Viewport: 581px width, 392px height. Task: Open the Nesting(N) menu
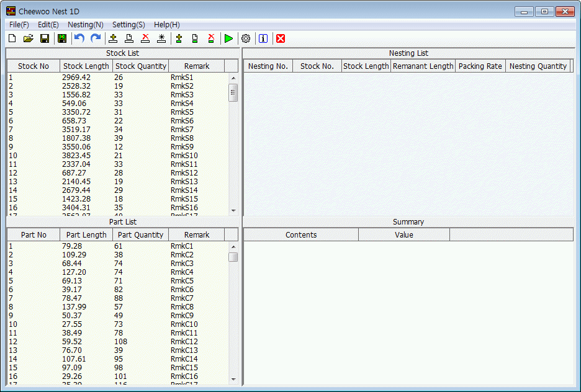click(86, 25)
